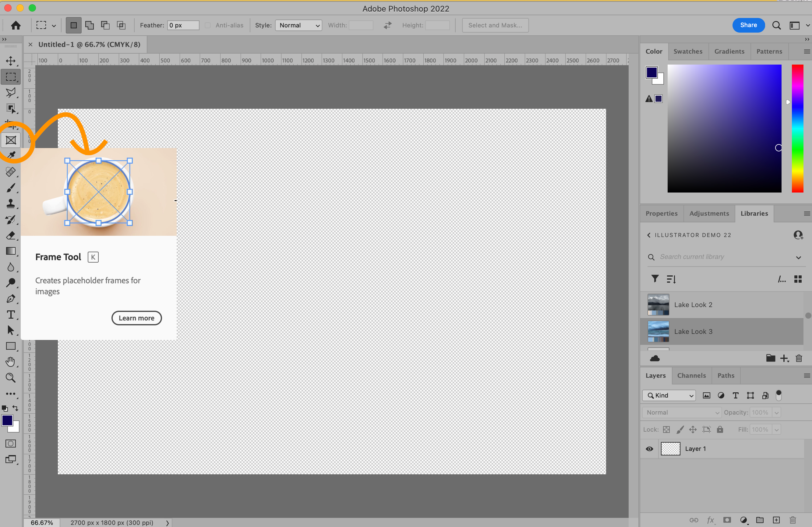Create a new layer icon
The image size is (812, 527).
point(776,520)
